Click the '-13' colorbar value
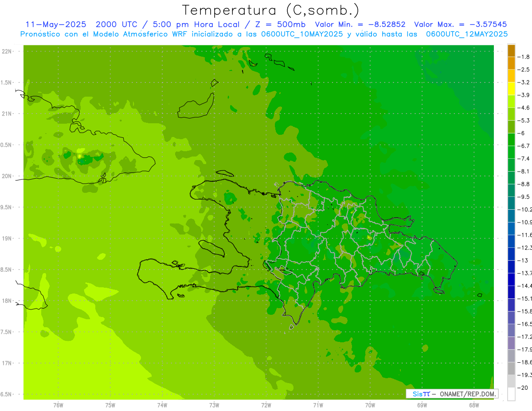Viewport: 532px width, 411px height. 523,260
